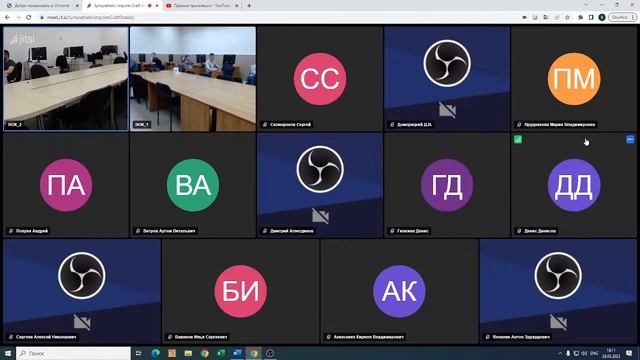Open the Chrome side panel

coord(591,18)
